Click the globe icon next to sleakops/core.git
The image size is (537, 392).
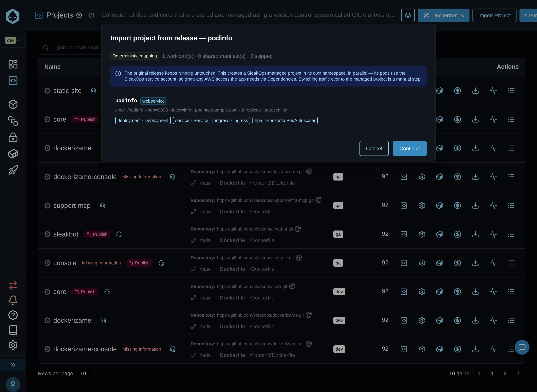292,286
